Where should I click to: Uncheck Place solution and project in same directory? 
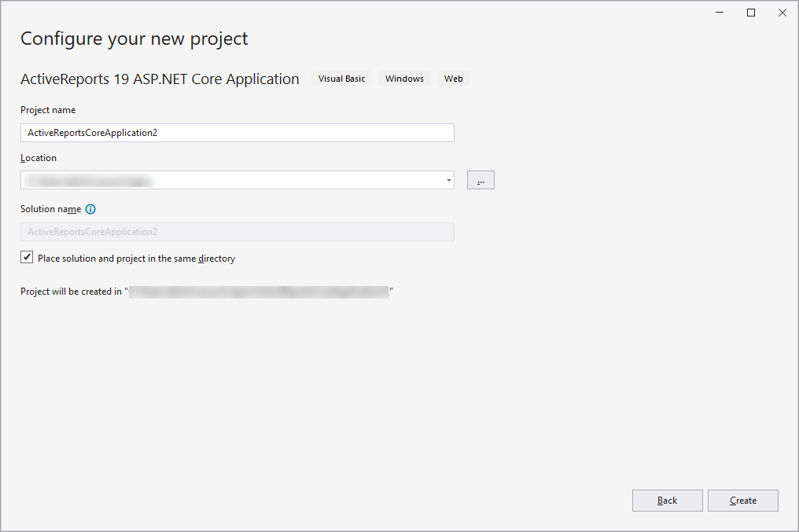click(x=27, y=257)
